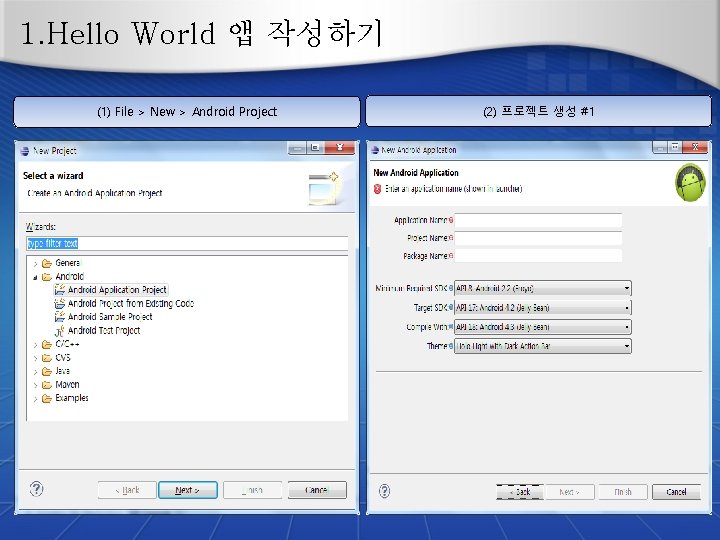Click the Examples folder icon
Image resolution: width=720 pixels, height=540 pixels.
coord(46,398)
